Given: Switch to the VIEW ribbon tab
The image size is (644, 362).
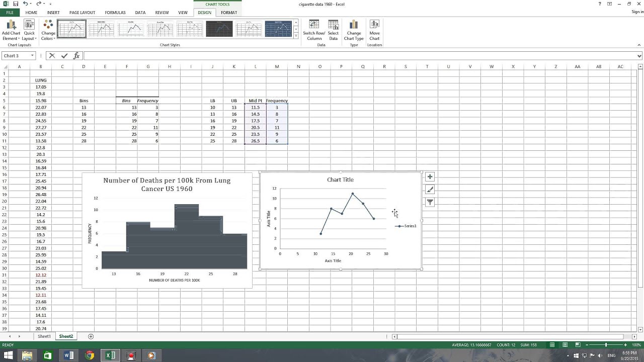Looking at the screenshot, I should (183, 13).
